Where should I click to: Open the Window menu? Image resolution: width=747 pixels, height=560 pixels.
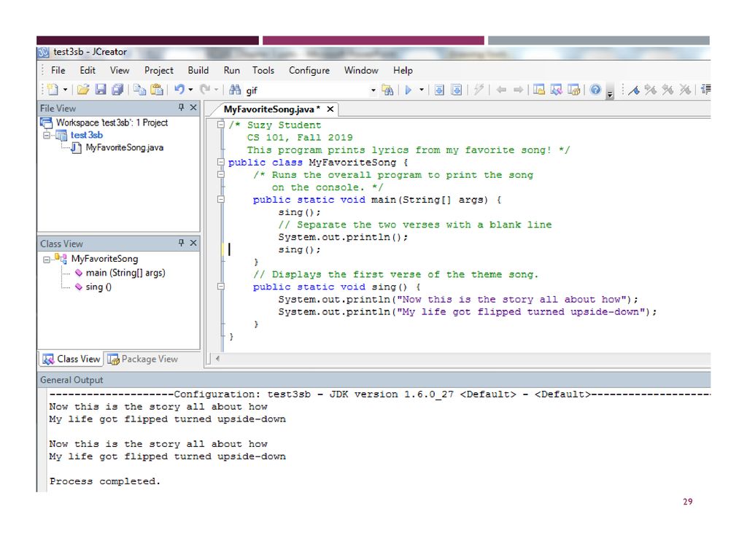(361, 71)
